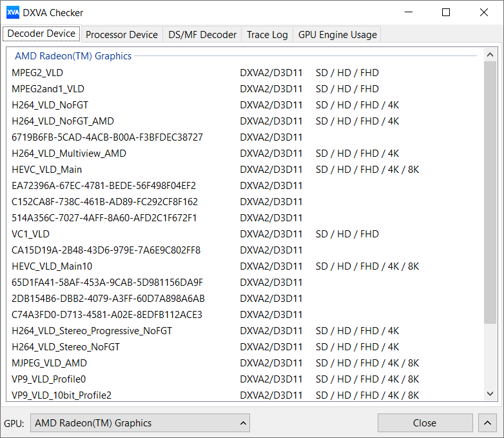Click the scrollbar up arrow

pos(490,55)
